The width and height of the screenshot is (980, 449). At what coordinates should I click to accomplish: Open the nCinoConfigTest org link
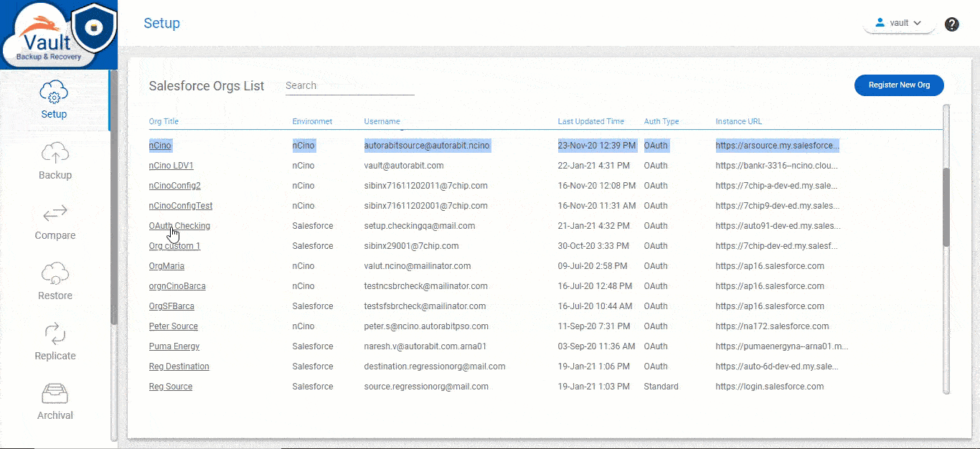click(x=181, y=206)
